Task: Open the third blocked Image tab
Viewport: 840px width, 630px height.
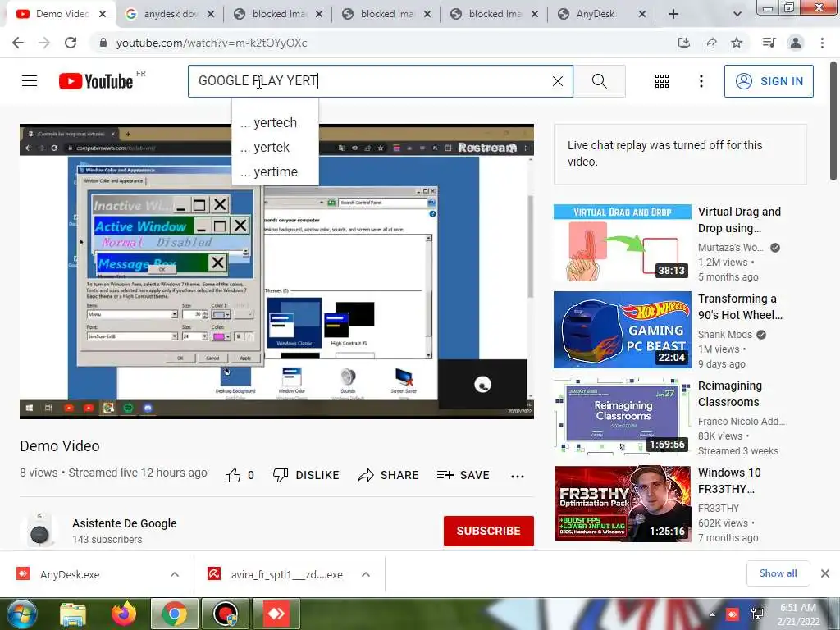Action: point(495,14)
